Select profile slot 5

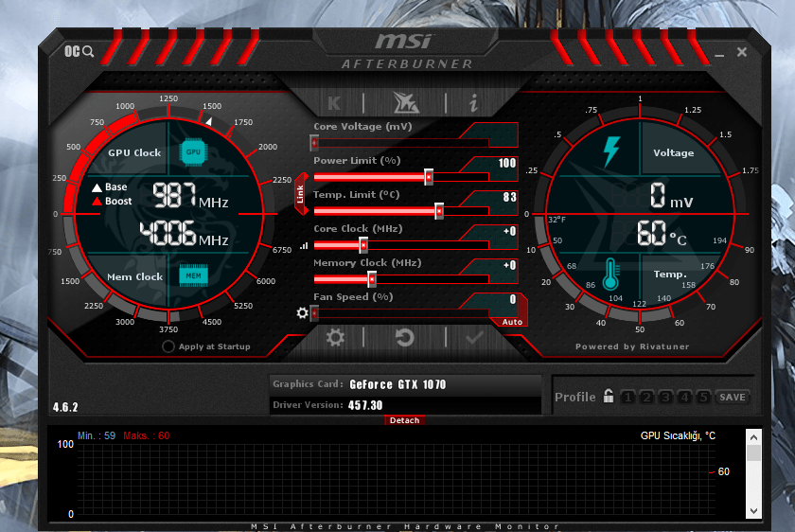click(703, 397)
